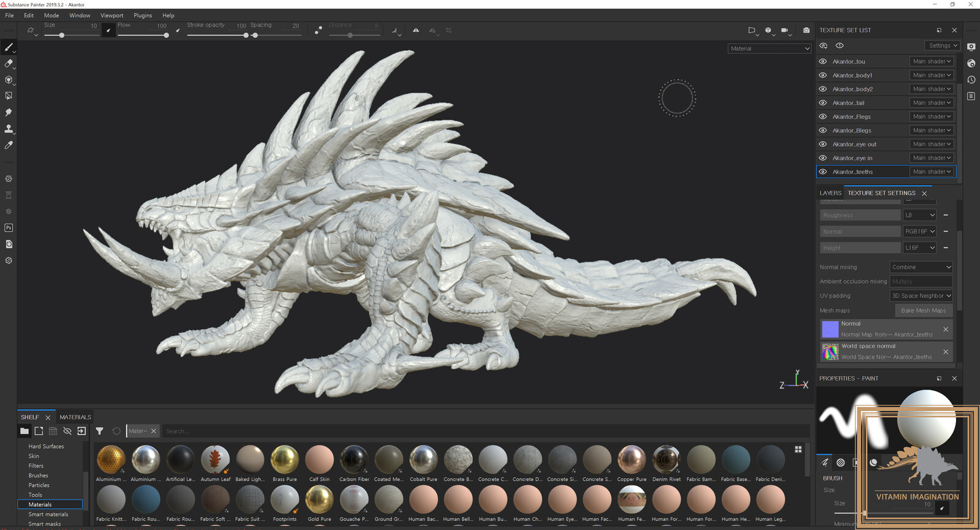Hide the Akantor_Blegs texture set
The height and width of the screenshot is (530, 980).
click(823, 131)
